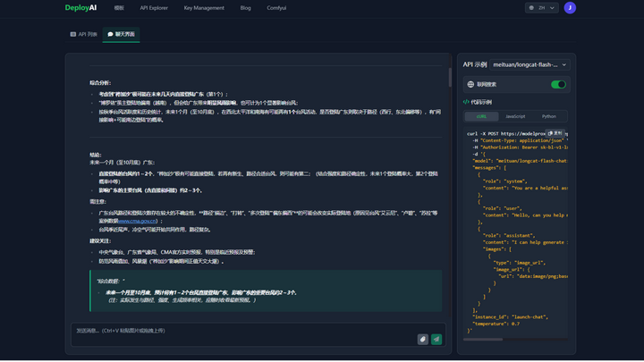Click the "role": "system" code line
The image size is (644, 362).
click(504, 181)
